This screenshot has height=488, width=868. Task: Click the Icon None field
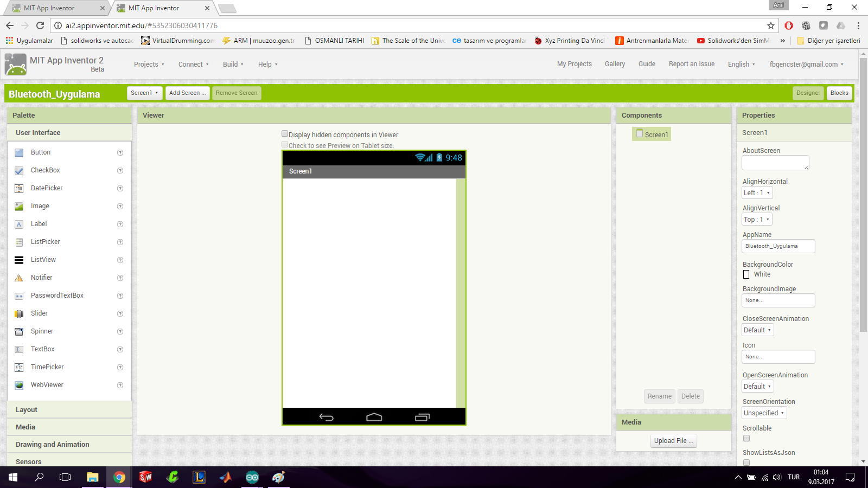pos(778,357)
